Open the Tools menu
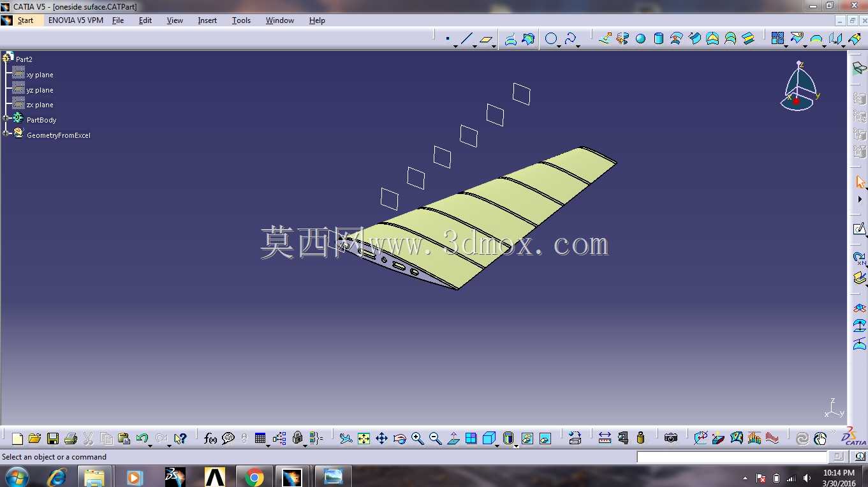868x487 pixels. click(x=241, y=20)
